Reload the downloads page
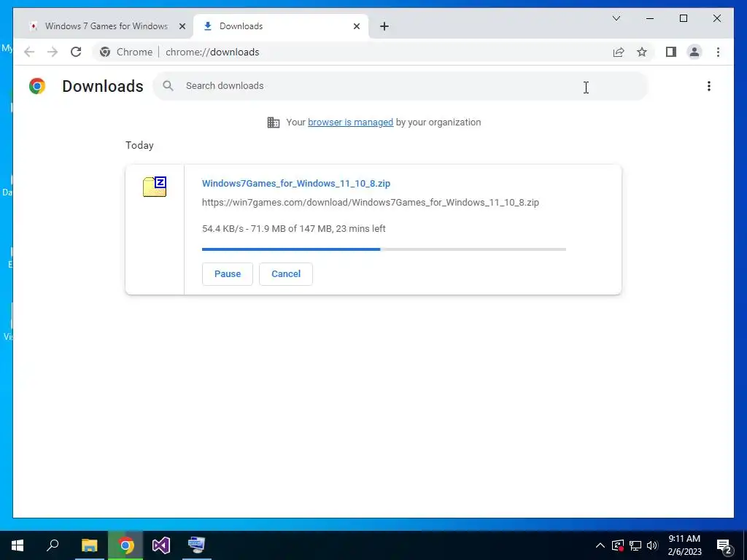The height and width of the screenshot is (560, 747). pos(76,52)
